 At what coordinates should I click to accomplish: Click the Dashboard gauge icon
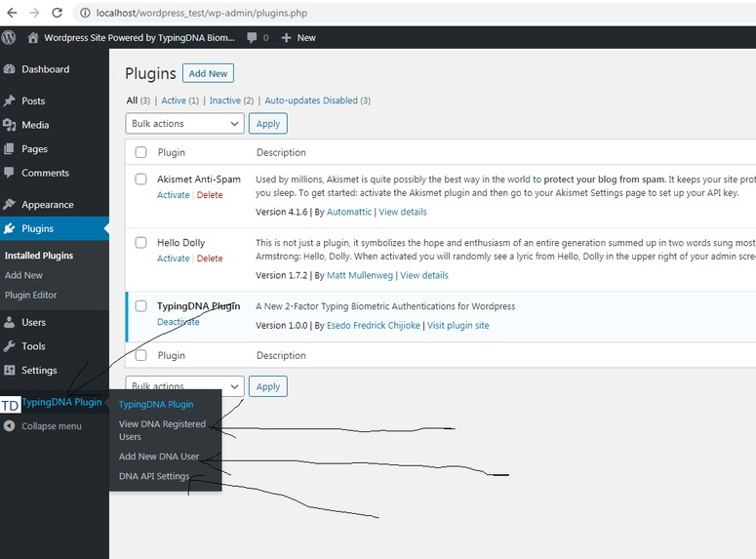pos(9,69)
